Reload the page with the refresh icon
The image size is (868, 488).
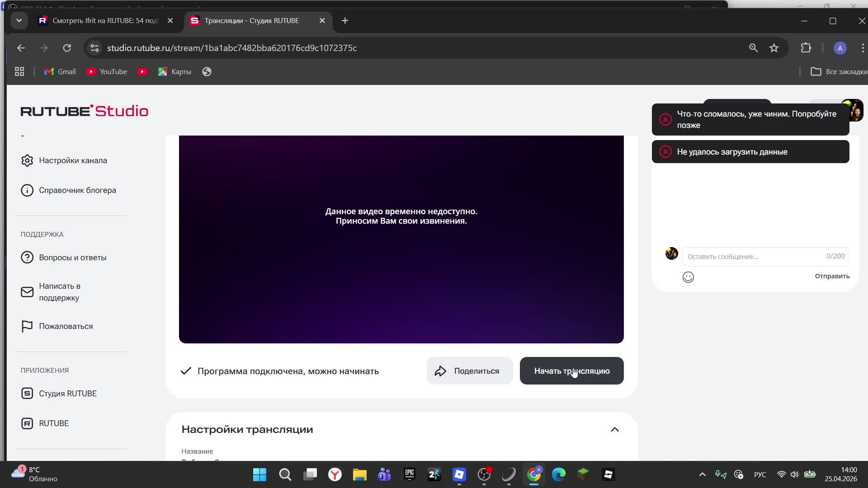[x=67, y=48]
